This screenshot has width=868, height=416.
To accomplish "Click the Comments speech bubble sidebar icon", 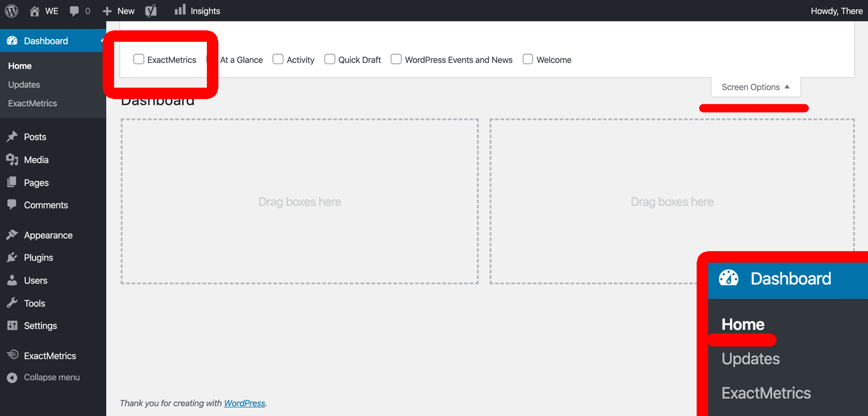I will point(12,205).
